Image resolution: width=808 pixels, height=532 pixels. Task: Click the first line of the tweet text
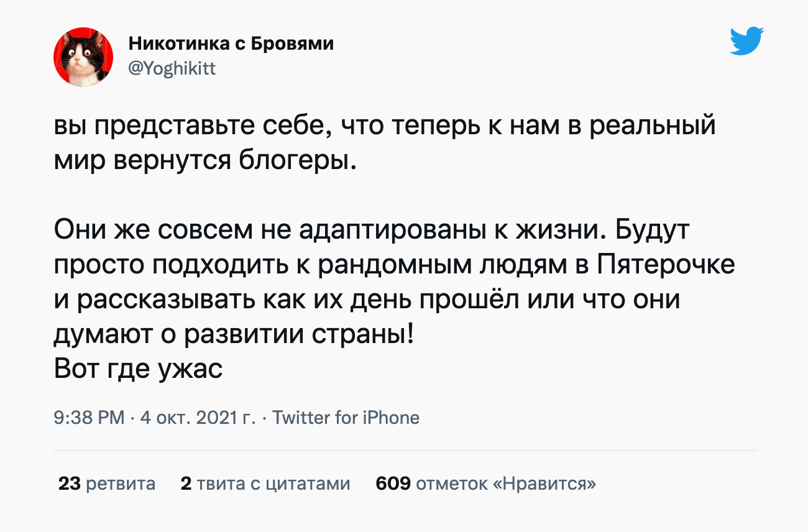[385, 127]
